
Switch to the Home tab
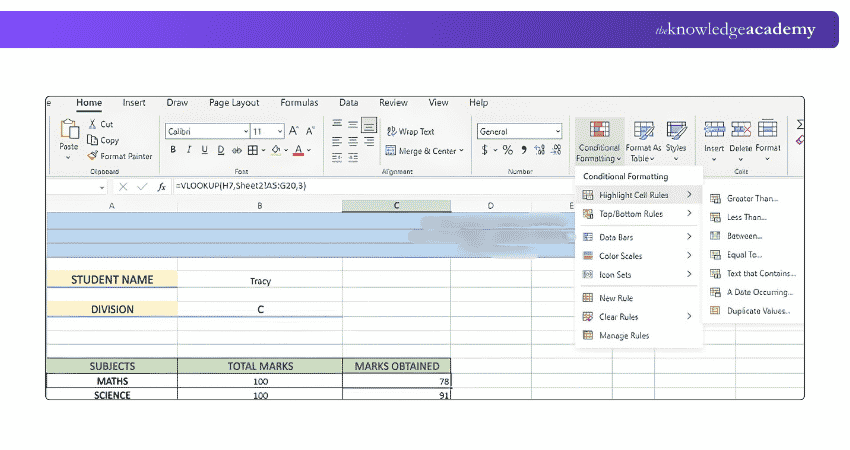89,102
